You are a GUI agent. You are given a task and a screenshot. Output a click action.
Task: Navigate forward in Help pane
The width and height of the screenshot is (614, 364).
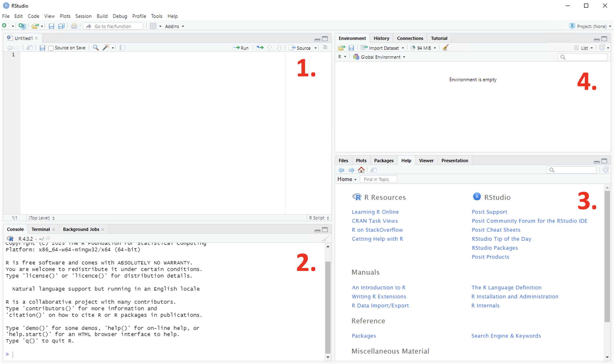[x=351, y=170]
